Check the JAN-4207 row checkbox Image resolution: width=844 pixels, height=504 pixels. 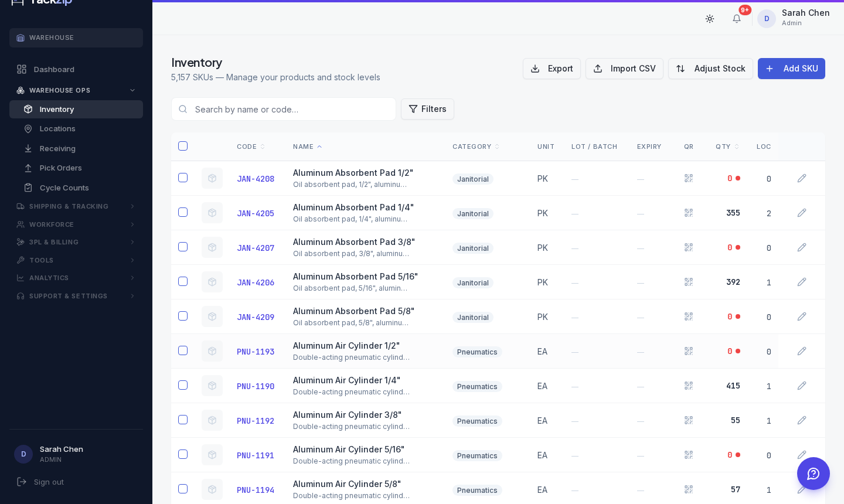coord(183,247)
